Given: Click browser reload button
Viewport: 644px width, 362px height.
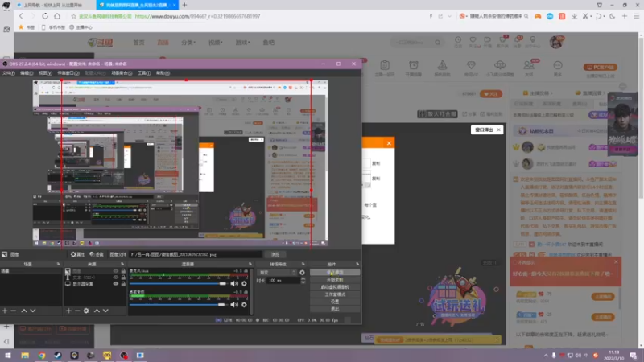Looking at the screenshot, I should (x=45, y=16).
